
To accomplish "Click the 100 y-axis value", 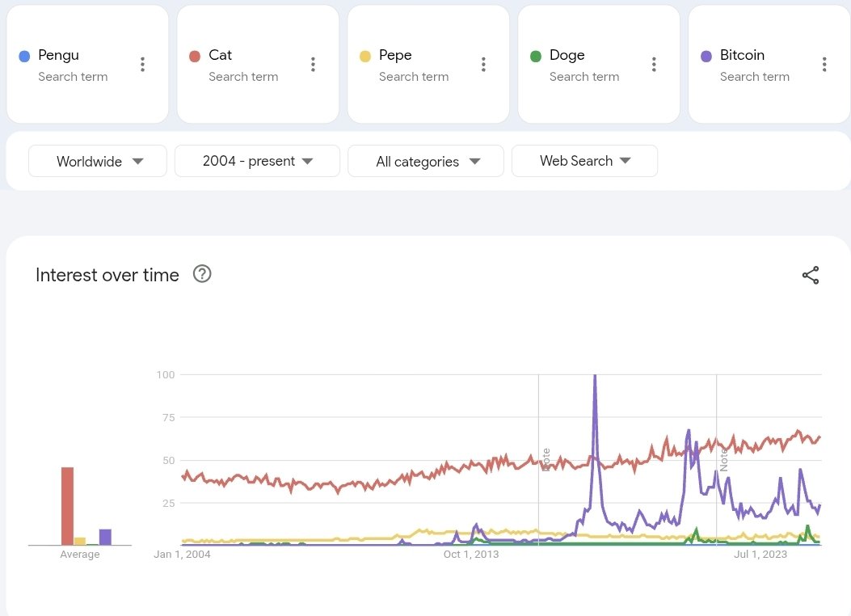I will point(166,374).
